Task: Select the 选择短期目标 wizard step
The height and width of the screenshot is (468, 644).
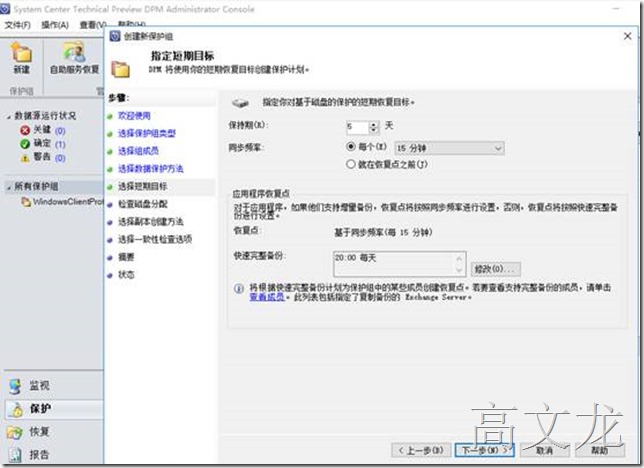Action: (143, 187)
